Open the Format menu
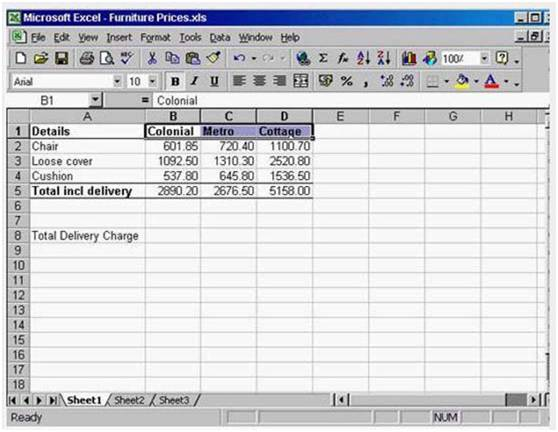 (x=155, y=37)
